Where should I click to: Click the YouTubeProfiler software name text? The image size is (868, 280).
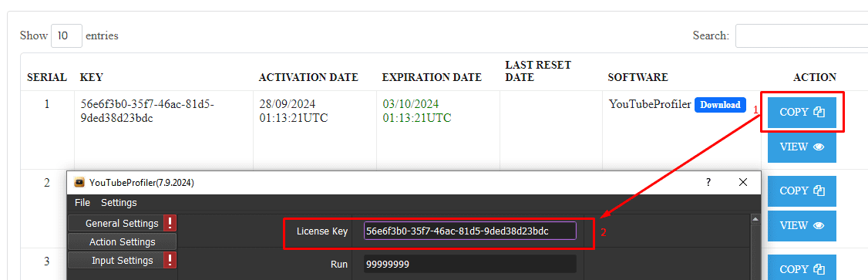coord(650,104)
